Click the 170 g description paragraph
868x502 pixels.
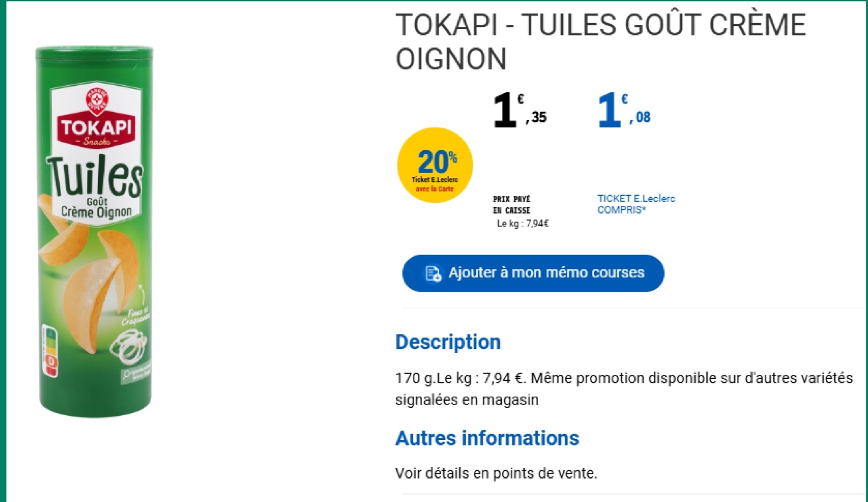point(624,389)
